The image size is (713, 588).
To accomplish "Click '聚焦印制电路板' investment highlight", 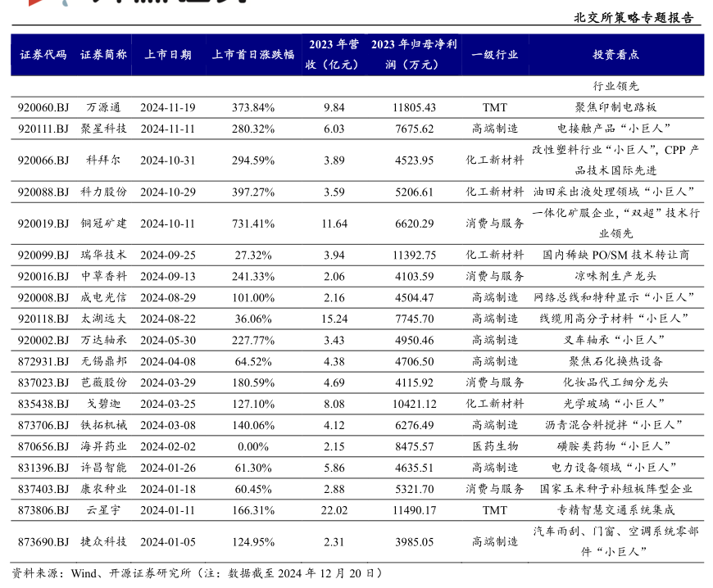I will pyautogui.click(x=615, y=108).
